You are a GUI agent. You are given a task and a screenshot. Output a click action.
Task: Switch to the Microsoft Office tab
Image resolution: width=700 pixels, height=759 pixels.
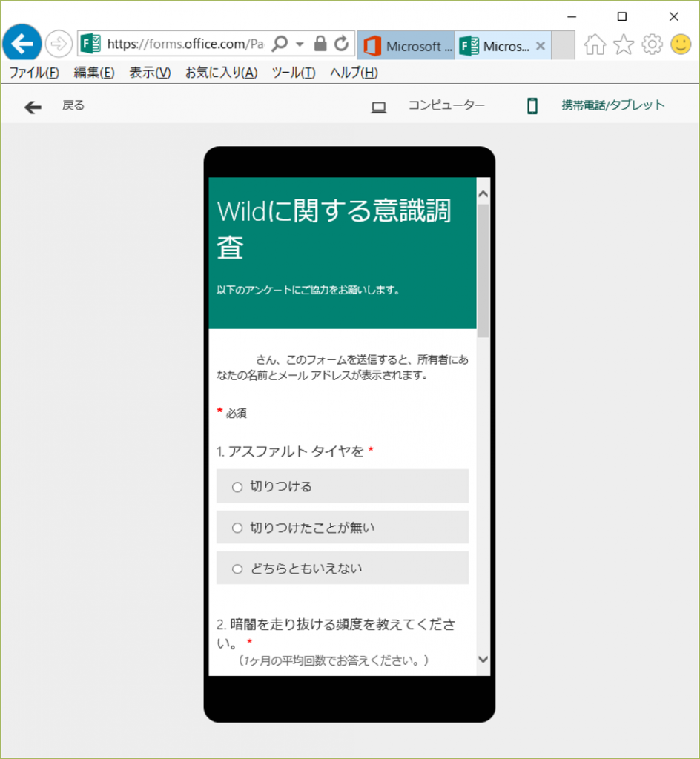(406, 46)
